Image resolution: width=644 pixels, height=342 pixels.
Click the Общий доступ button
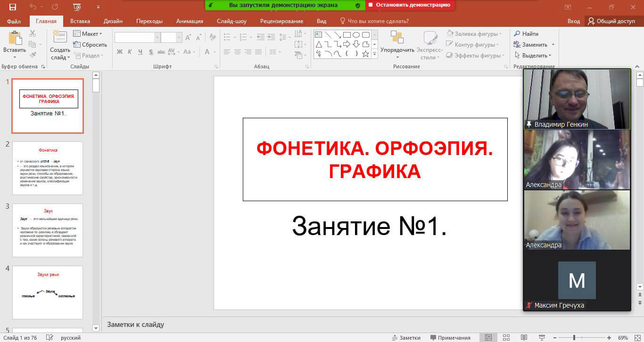(x=612, y=21)
